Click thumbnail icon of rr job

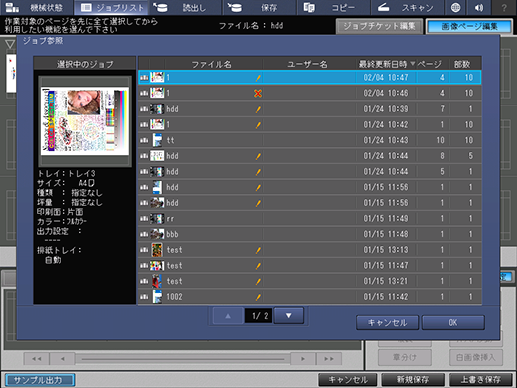pyautogui.click(x=157, y=219)
